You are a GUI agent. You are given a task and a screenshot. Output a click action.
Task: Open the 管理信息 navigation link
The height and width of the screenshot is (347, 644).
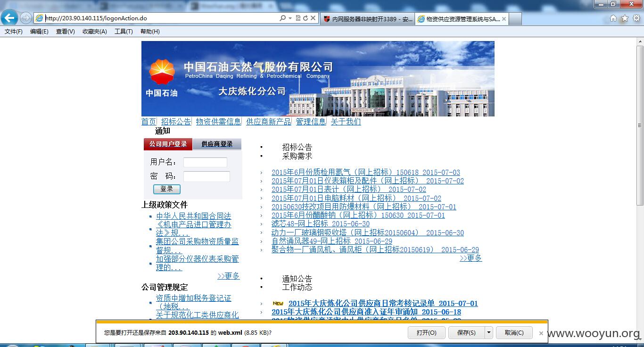pyautogui.click(x=311, y=122)
